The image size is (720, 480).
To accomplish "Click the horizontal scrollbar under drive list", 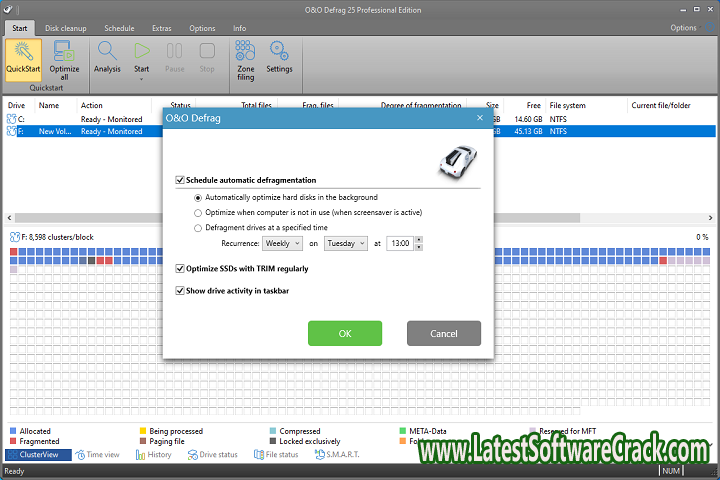I will click(x=200, y=217).
